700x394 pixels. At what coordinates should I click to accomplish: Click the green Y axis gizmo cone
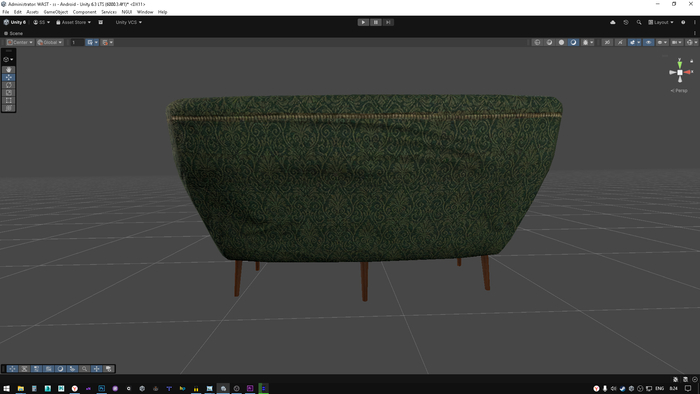click(x=679, y=64)
